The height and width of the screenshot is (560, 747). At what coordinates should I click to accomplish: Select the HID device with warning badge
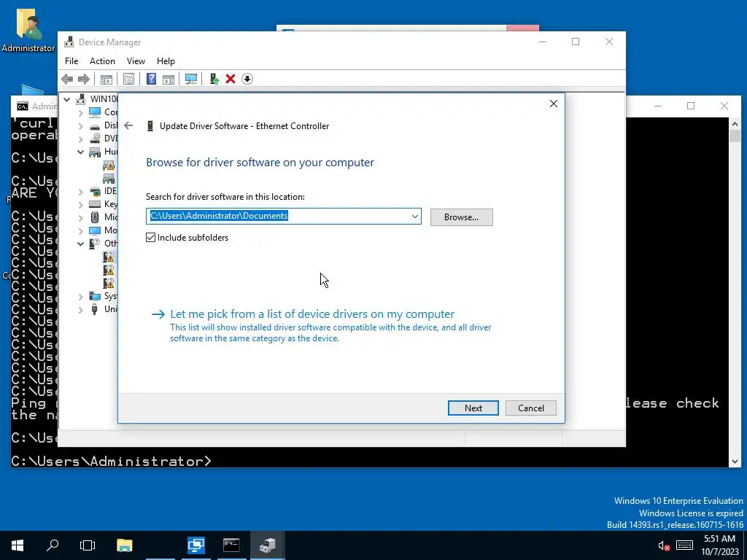109,166
